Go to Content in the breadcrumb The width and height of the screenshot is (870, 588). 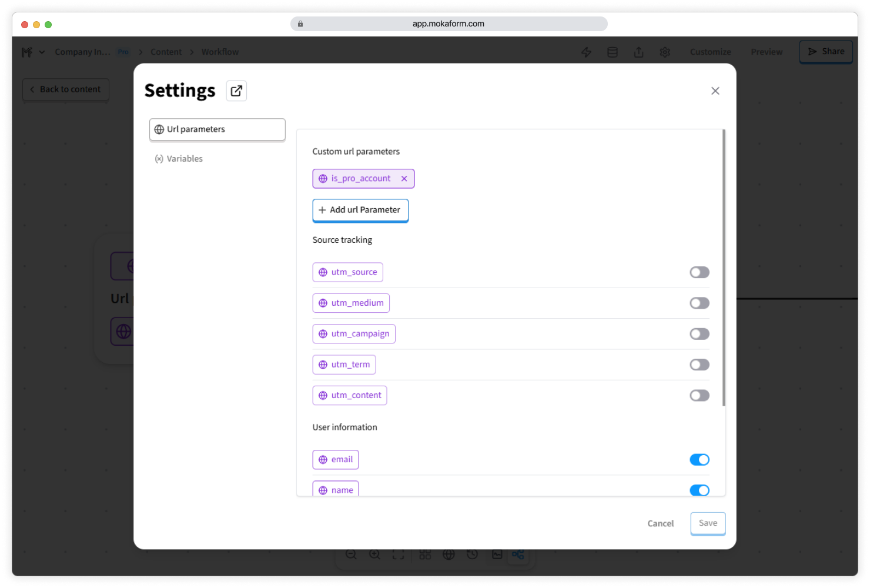(x=166, y=52)
